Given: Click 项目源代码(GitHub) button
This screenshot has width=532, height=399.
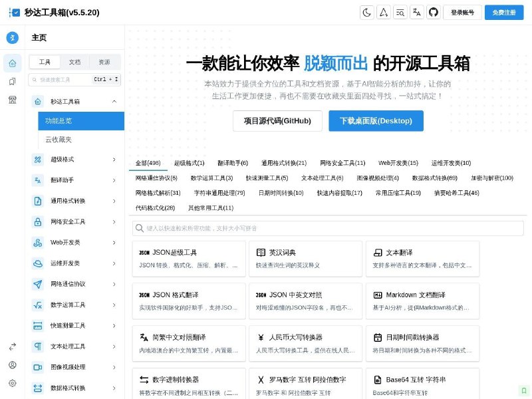Looking at the screenshot, I should tap(277, 121).
